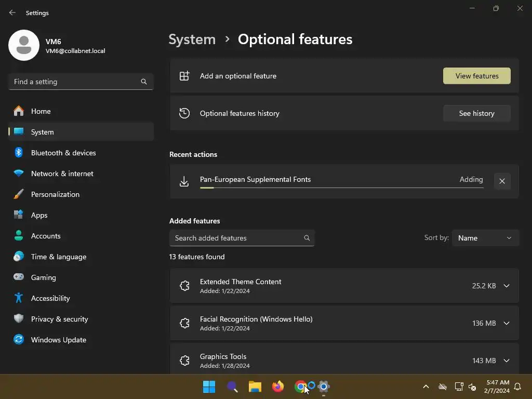
Task: Cancel adding Pan-European Supplemental Fonts
Action: pos(502,181)
